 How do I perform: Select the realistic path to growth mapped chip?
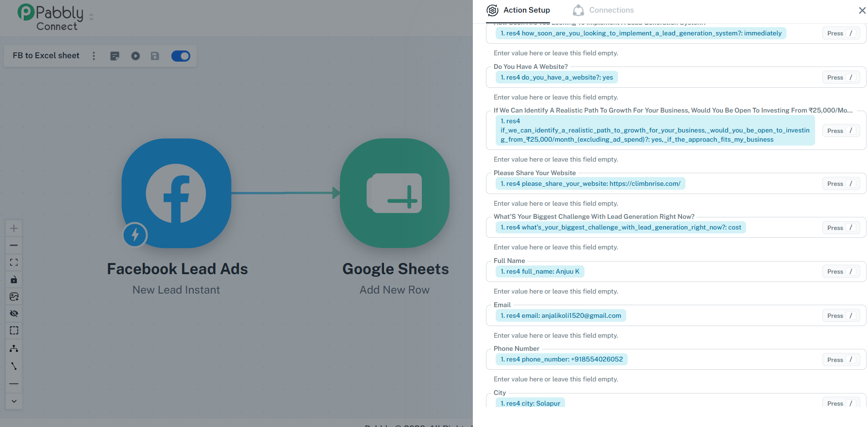(x=655, y=131)
